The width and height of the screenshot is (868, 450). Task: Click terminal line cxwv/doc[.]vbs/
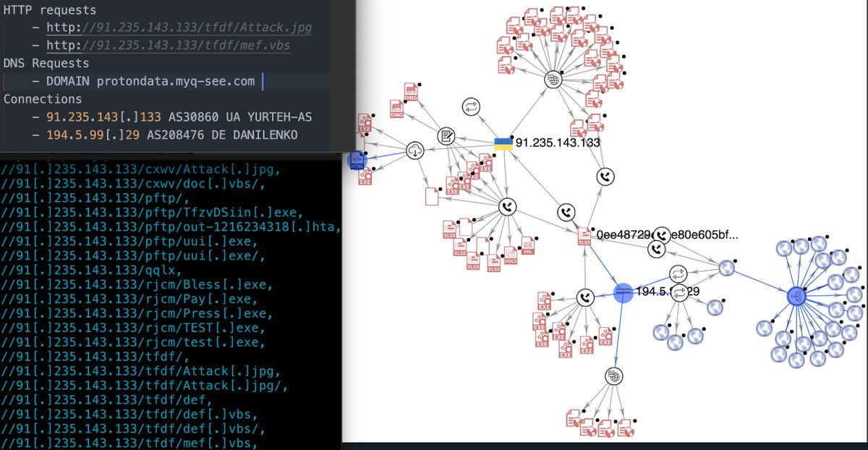click(x=134, y=185)
